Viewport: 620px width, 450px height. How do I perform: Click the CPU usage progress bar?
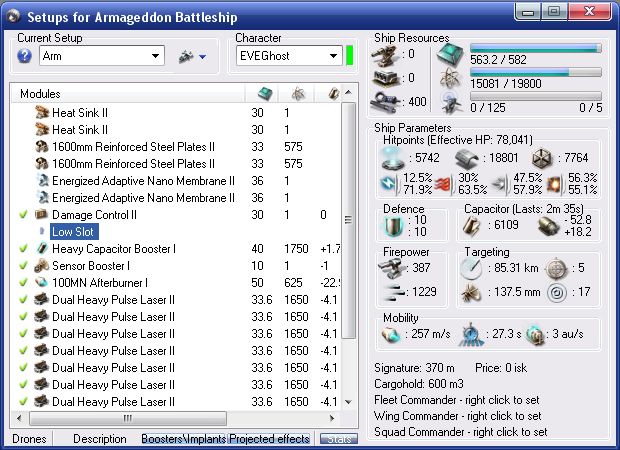536,48
